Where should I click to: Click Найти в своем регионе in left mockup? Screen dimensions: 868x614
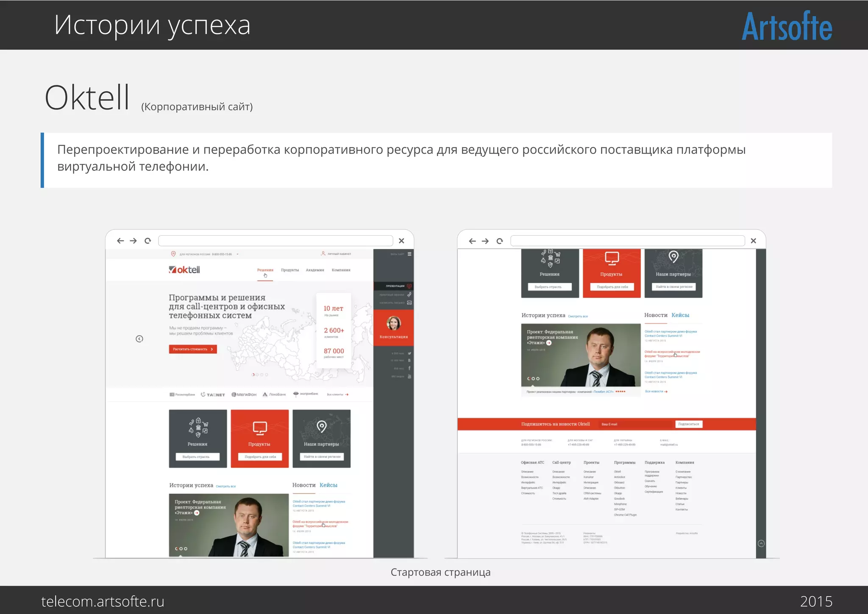[322, 457]
